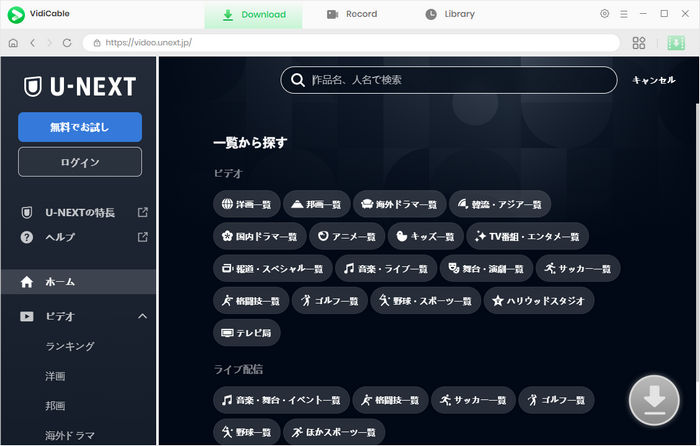The image size is (700, 446).
Task: Open the 音楽・ライブ一覧 chip
Action: click(x=386, y=269)
